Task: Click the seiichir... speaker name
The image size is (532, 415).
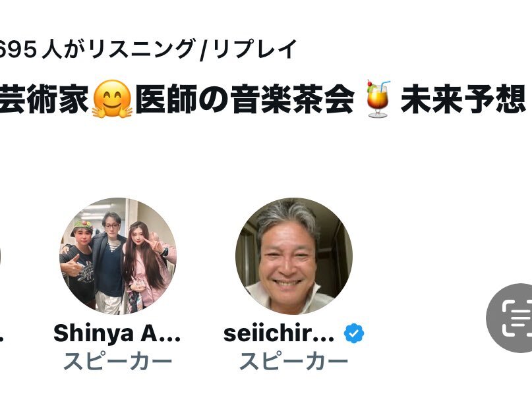Action: [x=280, y=334]
